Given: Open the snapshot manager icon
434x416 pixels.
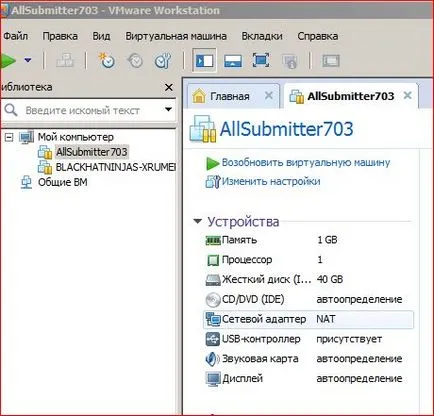Looking at the screenshot, I should coord(163,61).
